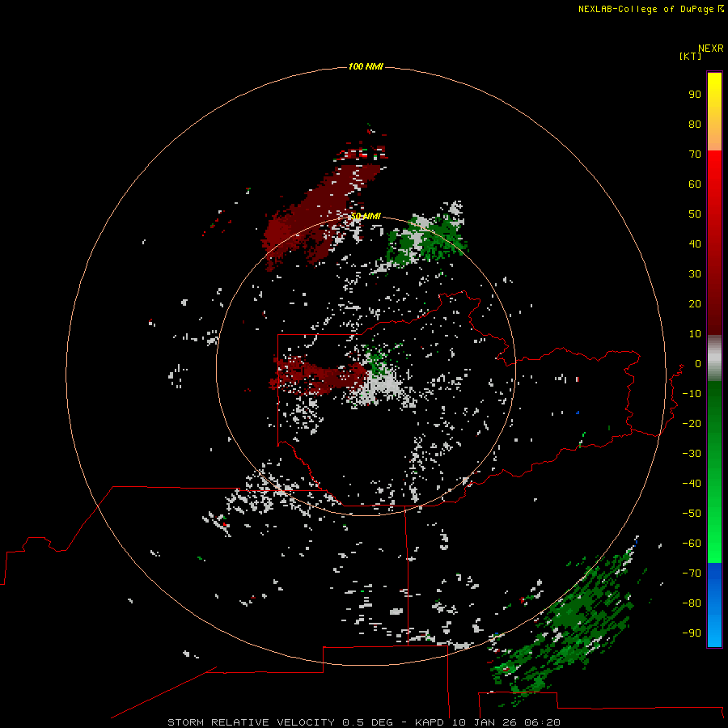This screenshot has width=728, height=728.
Task: Pick the blue segment at color bar bottom
Action: (x=714, y=605)
